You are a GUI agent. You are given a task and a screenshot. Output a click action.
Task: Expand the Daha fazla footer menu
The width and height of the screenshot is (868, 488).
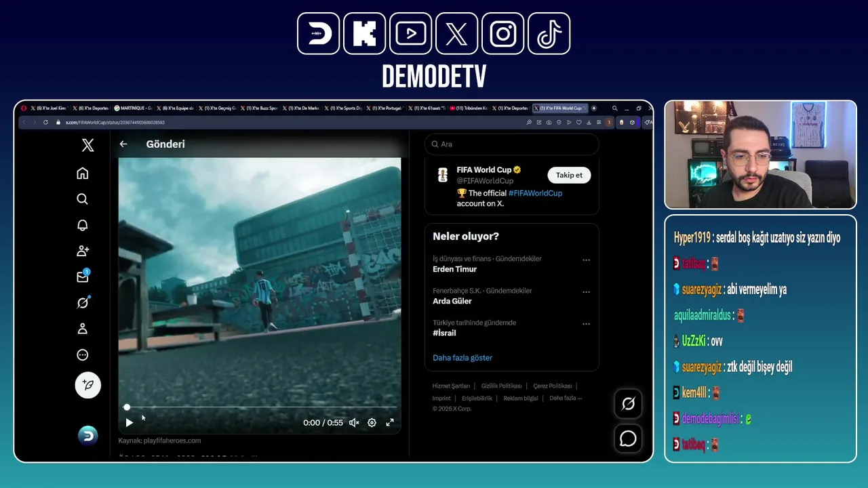(566, 398)
